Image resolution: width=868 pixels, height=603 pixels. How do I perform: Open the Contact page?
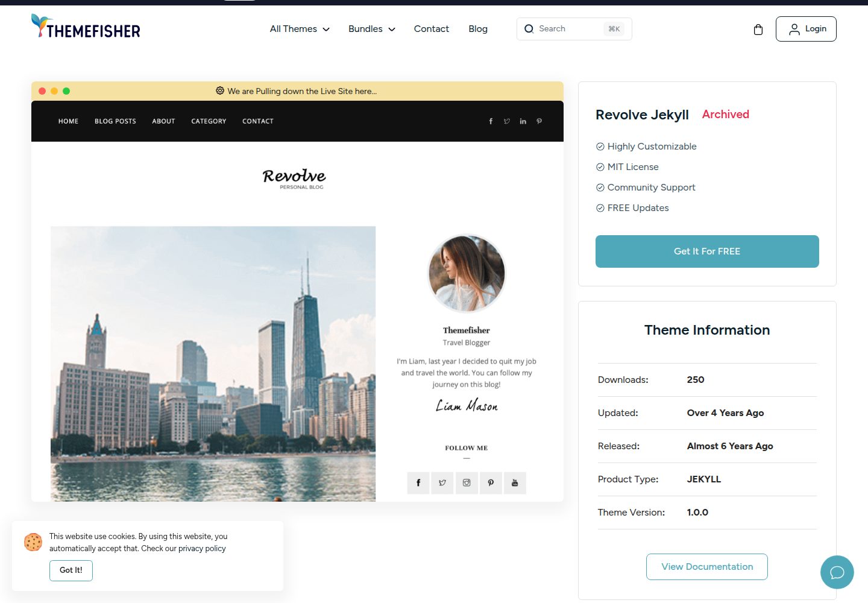pos(432,29)
